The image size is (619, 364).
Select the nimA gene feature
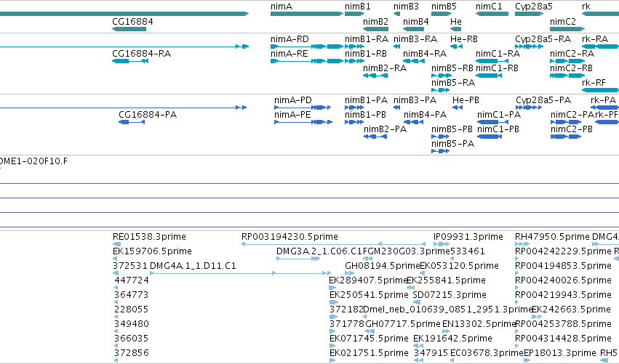coord(307,14)
